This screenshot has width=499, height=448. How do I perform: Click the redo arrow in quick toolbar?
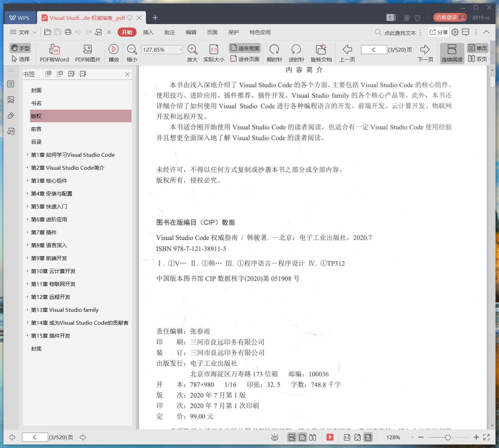click(x=88, y=32)
